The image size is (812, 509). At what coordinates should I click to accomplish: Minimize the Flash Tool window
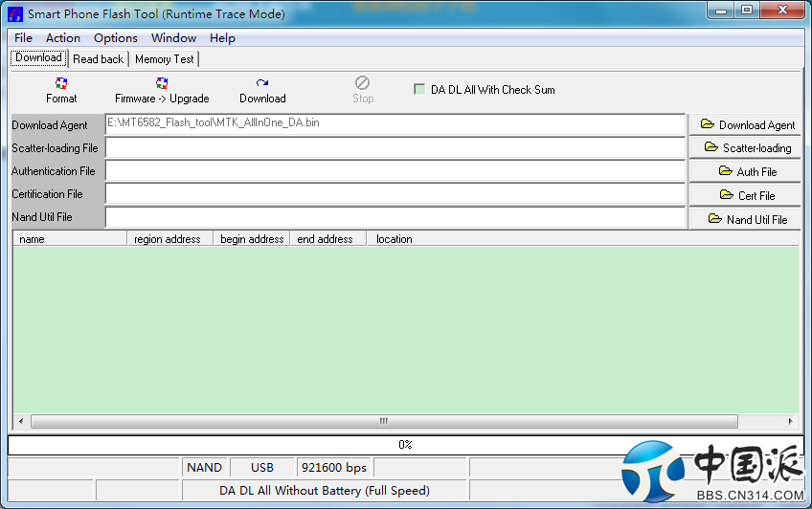coord(721,11)
